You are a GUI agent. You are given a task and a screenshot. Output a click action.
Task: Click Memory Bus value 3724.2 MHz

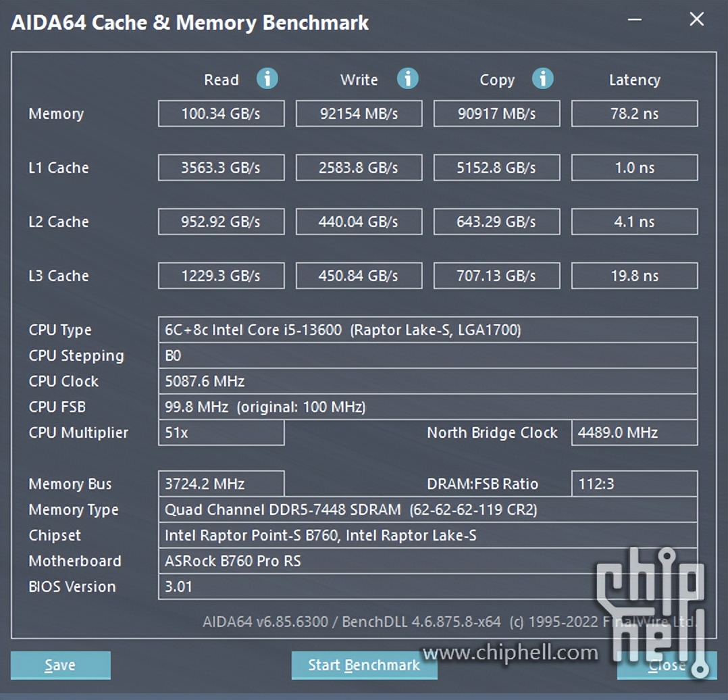[221, 484]
